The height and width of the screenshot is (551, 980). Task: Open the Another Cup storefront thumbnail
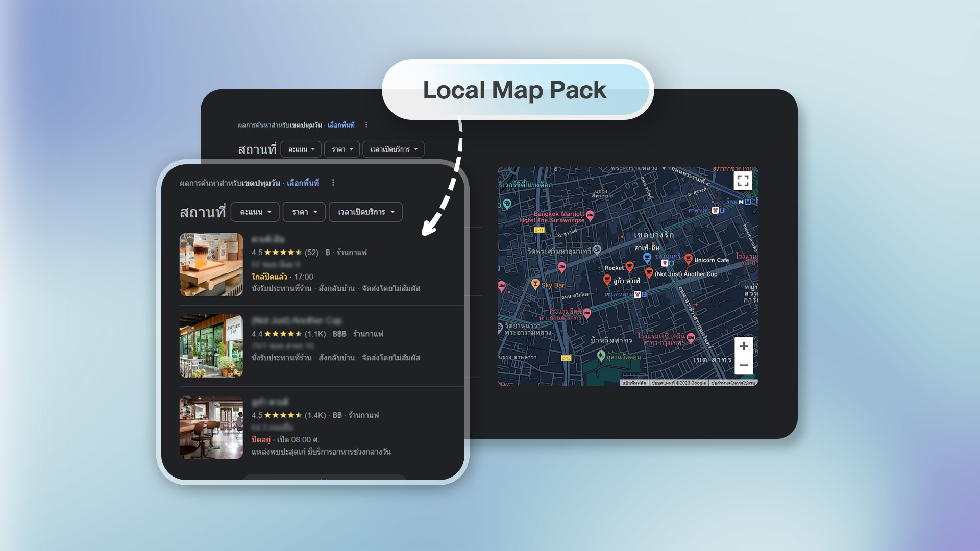[x=211, y=346]
